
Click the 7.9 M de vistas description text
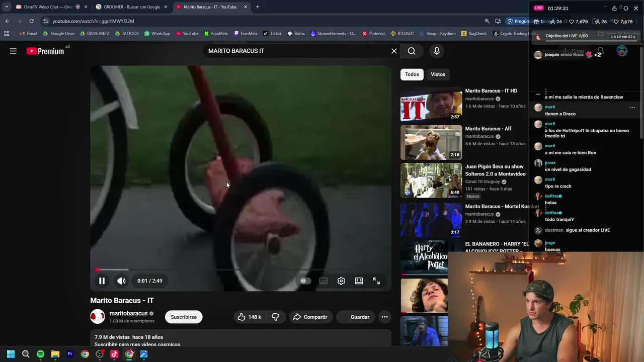click(112, 337)
